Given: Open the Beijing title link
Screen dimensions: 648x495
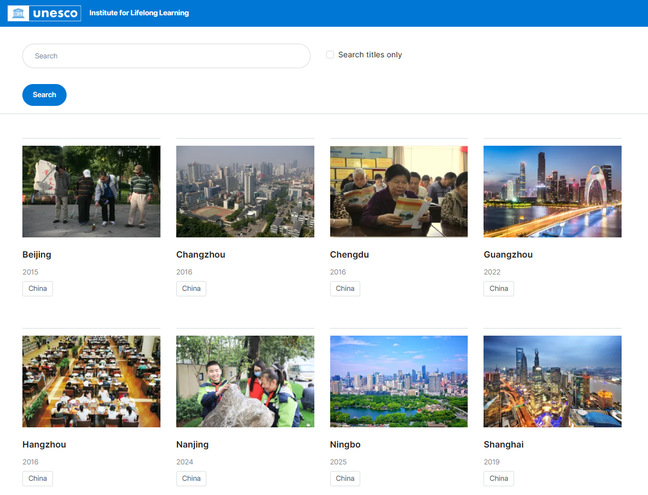Looking at the screenshot, I should click(37, 255).
